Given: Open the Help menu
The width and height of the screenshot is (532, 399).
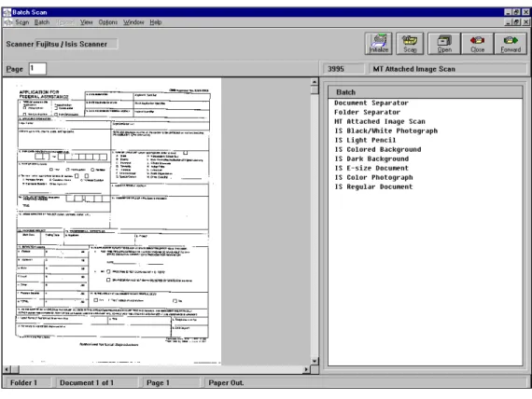Looking at the screenshot, I should point(155,22).
